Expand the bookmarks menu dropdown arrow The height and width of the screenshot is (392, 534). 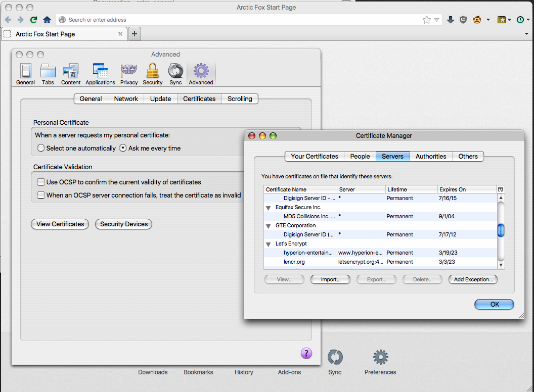tap(510, 20)
